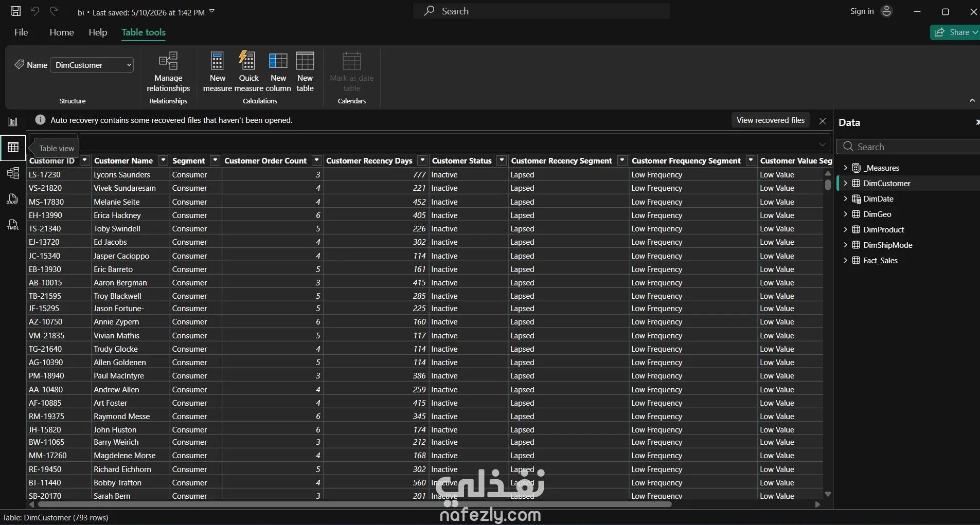Expand the DimProduct table
The width and height of the screenshot is (980, 525).
pos(845,229)
